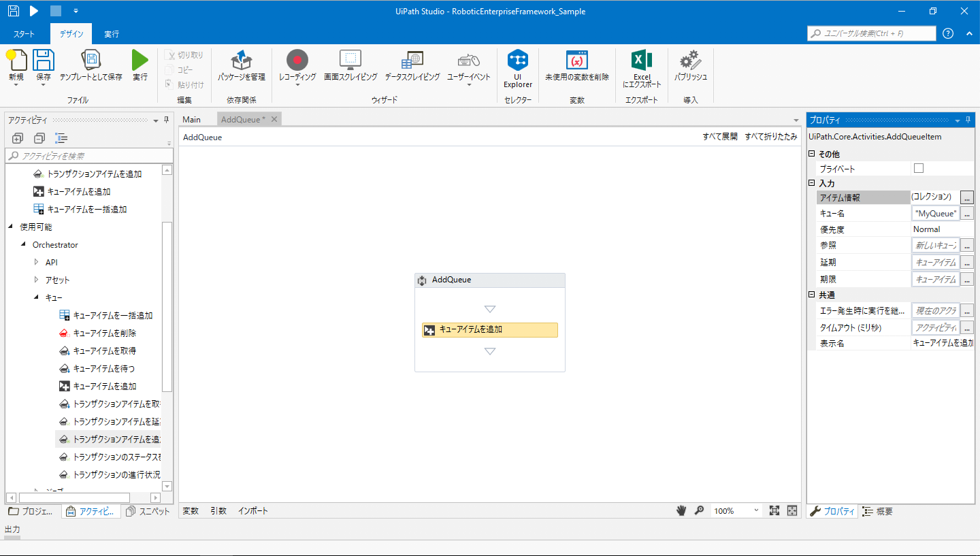The image size is (980, 556).
Task: Open UI Explorer
Action: pos(518,60)
